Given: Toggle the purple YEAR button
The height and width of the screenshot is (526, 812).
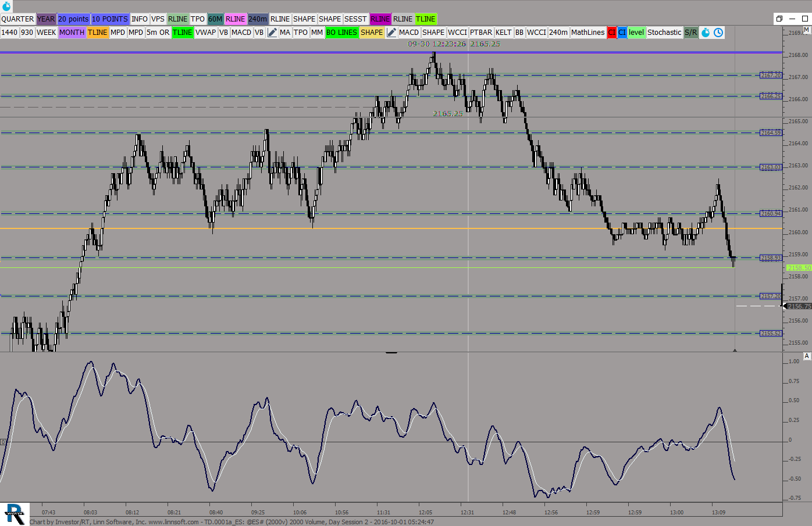Looking at the screenshot, I should (x=46, y=19).
